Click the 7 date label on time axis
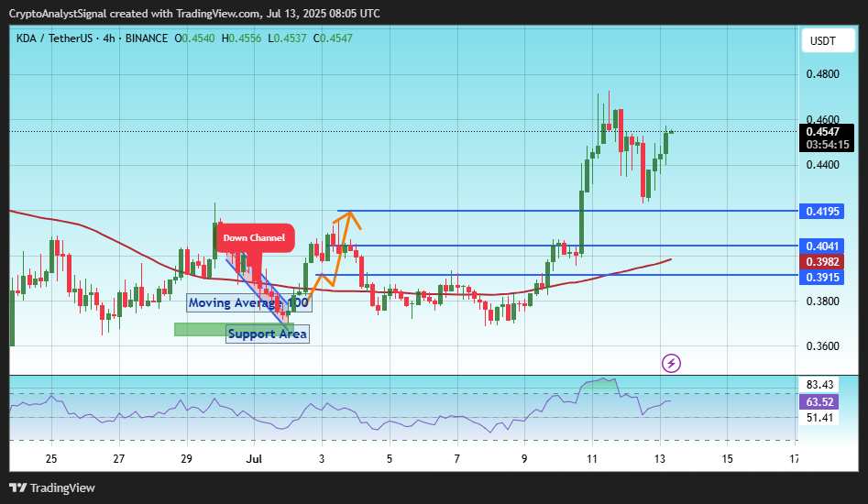The height and width of the screenshot is (504, 868). 457,458
